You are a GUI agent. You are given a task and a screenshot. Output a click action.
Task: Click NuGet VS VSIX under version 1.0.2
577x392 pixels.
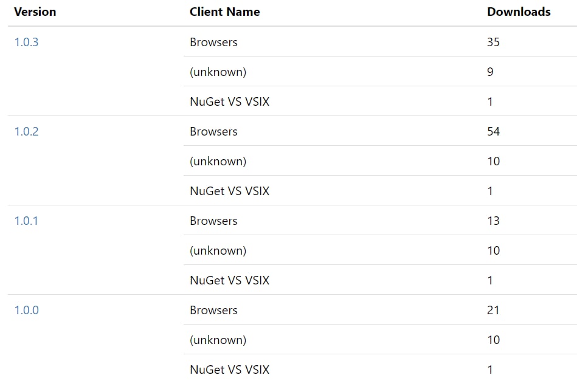(229, 191)
